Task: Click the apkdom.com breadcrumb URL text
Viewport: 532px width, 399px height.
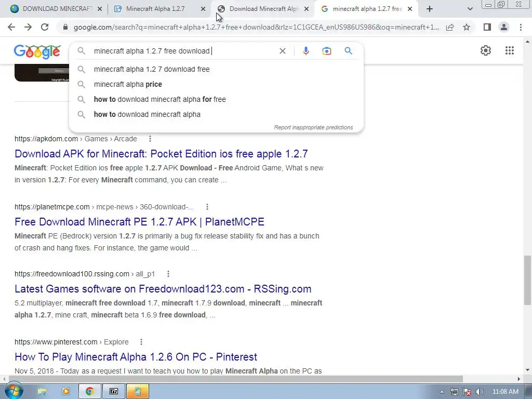Action: pos(76,139)
